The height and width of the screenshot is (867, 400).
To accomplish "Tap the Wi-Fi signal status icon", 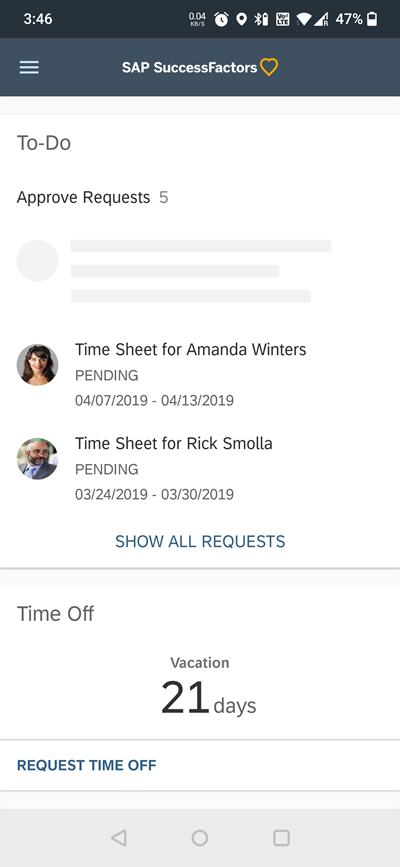I will [x=303, y=19].
